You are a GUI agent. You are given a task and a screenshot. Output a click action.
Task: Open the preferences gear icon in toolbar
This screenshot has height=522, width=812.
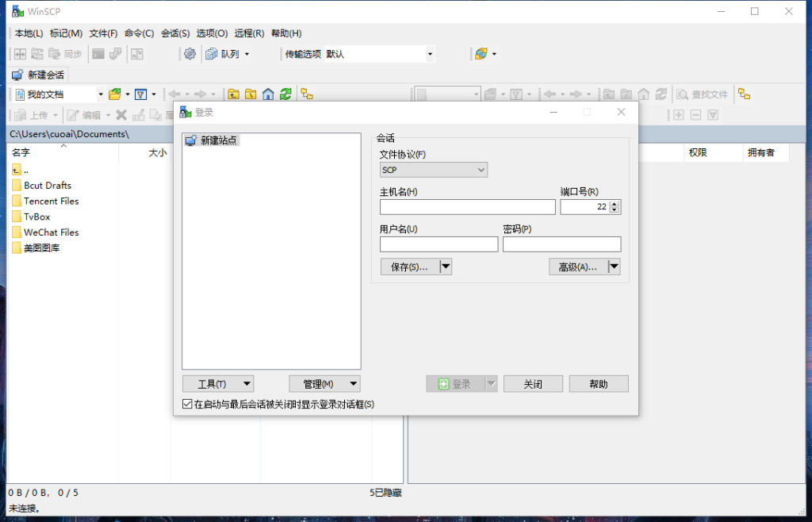(x=190, y=54)
